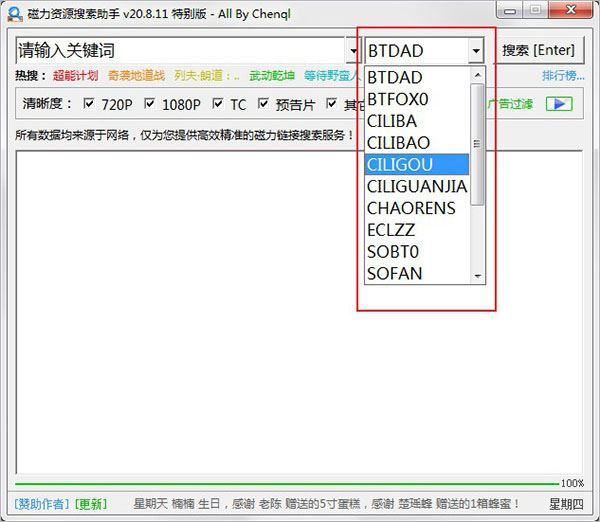Viewport: 600px width, 522px height.
Task: Click inside the empty results list area
Action: [299, 312]
